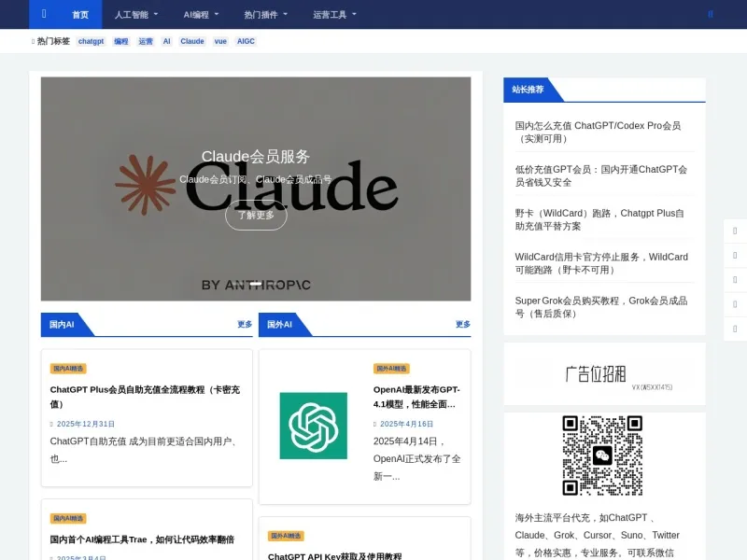747x560 pixels.
Task: Click the WeChat QR code image
Action: pyautogui.click(x=602, y=455)
